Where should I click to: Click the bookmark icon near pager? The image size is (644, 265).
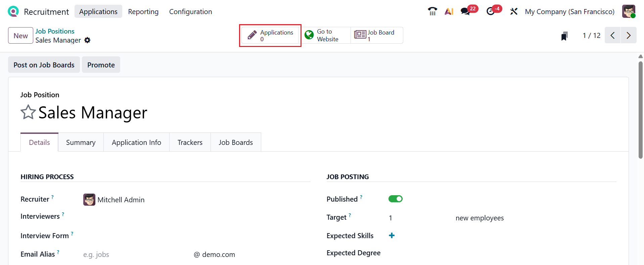pos(564,36)
